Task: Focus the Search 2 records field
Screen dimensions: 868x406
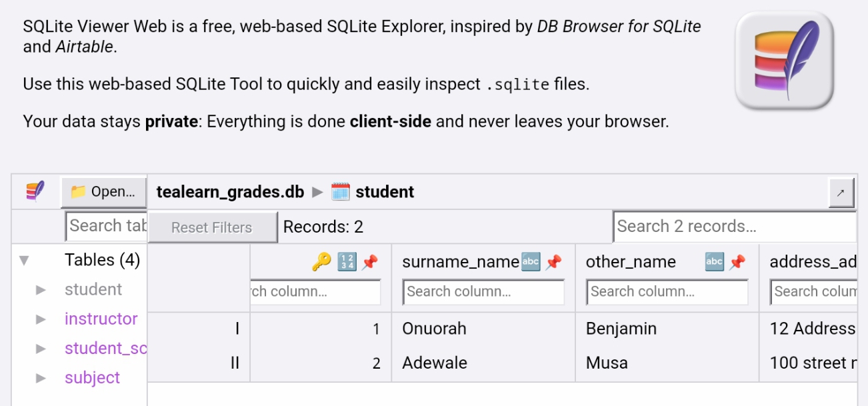Action: click(735, 226)
